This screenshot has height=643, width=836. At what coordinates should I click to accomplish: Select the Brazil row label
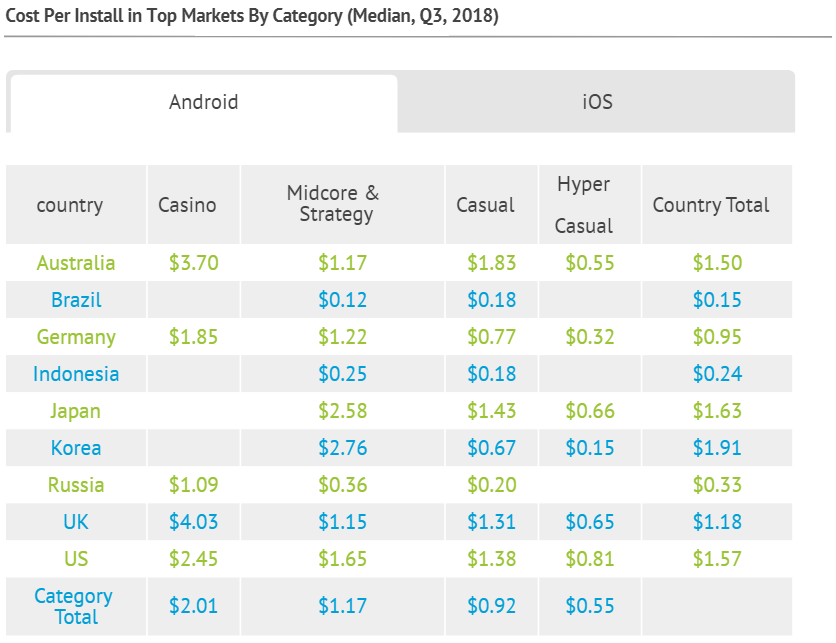[76, 300]
